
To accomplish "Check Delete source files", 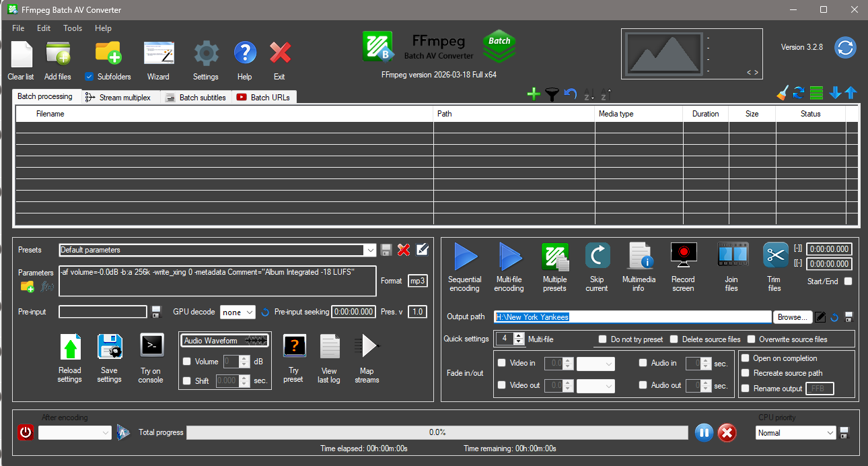I will pyautogui.click(x=675, y=339).
